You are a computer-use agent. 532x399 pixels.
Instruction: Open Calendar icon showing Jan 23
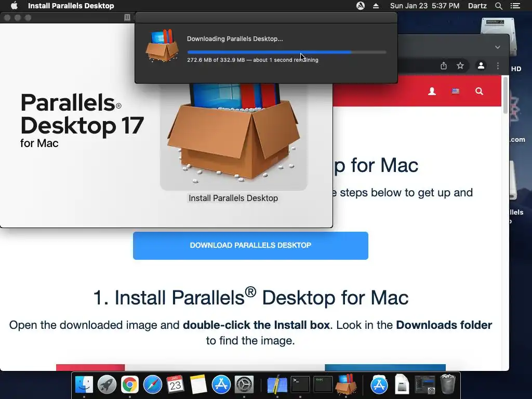[176, 384]
